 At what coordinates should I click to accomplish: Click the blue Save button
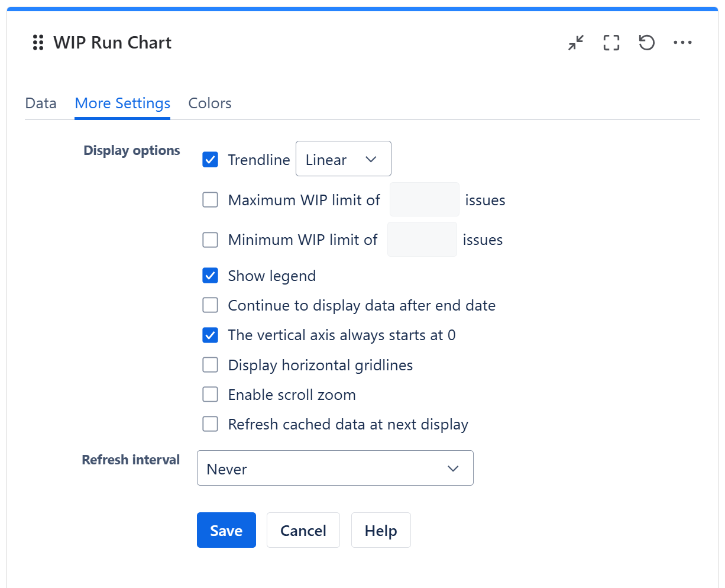click(x=226, y=531)
